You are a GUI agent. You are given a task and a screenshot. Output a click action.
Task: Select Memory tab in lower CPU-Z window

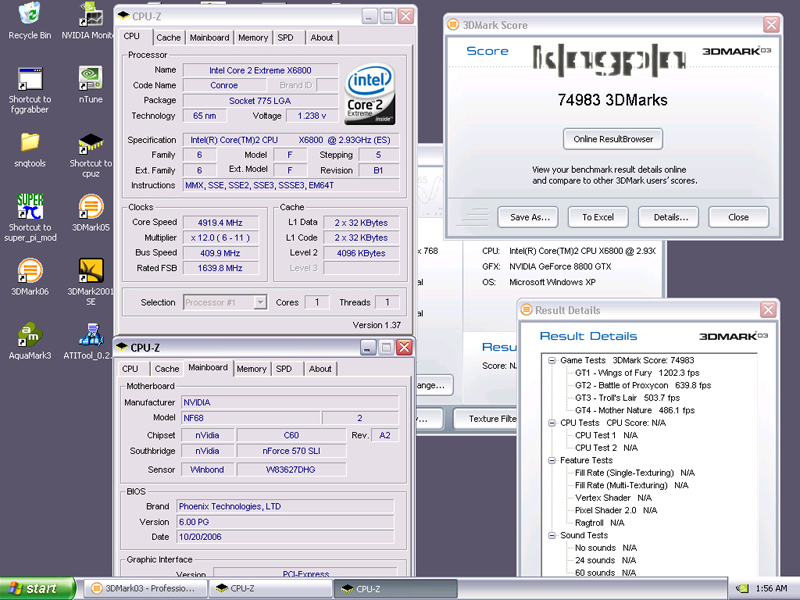coord(252,369)
